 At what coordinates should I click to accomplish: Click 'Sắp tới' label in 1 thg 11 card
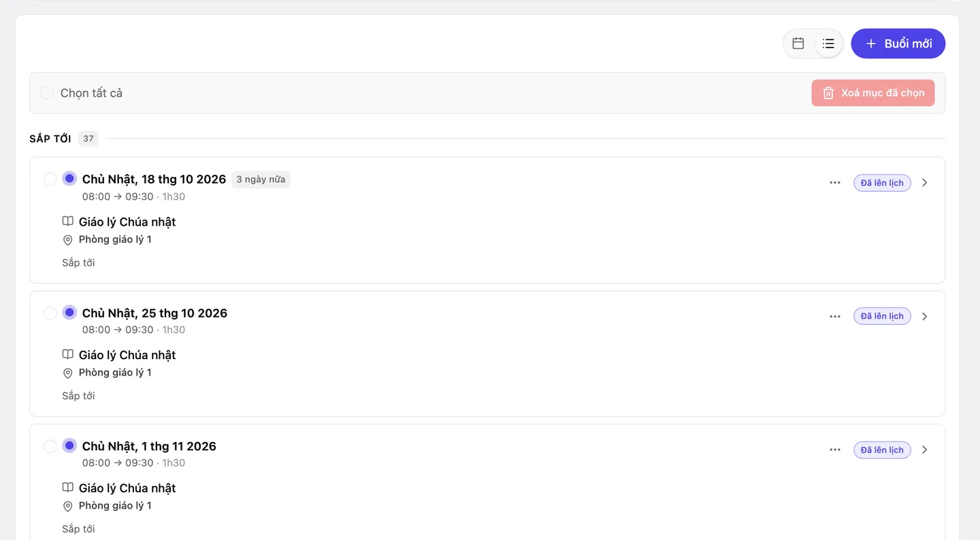78,529
